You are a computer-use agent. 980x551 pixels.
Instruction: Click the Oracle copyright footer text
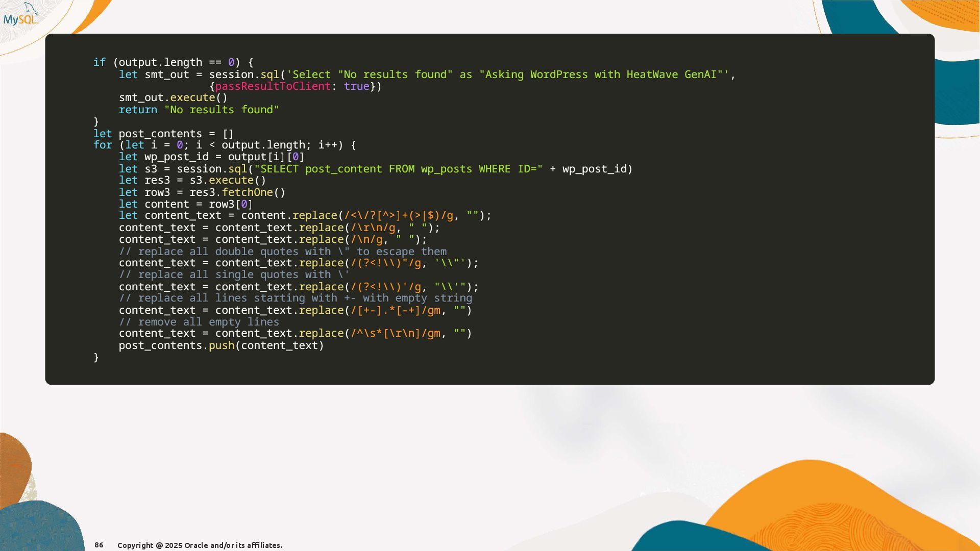[200, 545]
